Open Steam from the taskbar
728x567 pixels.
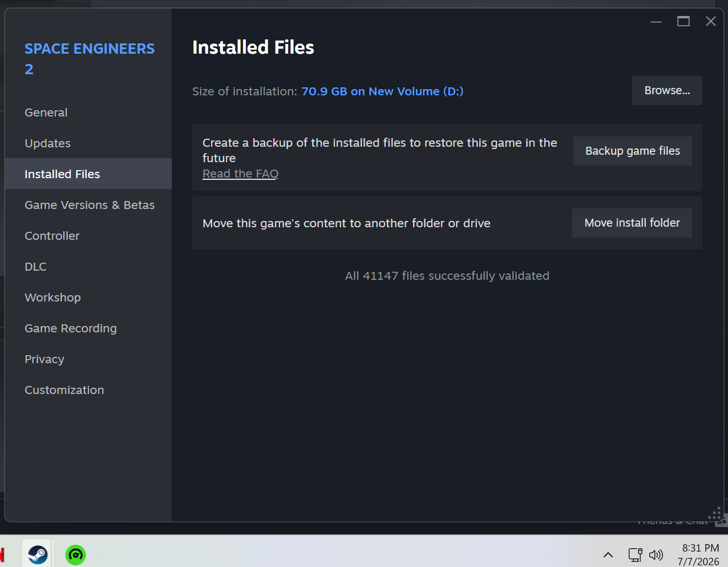coord(38,553)
